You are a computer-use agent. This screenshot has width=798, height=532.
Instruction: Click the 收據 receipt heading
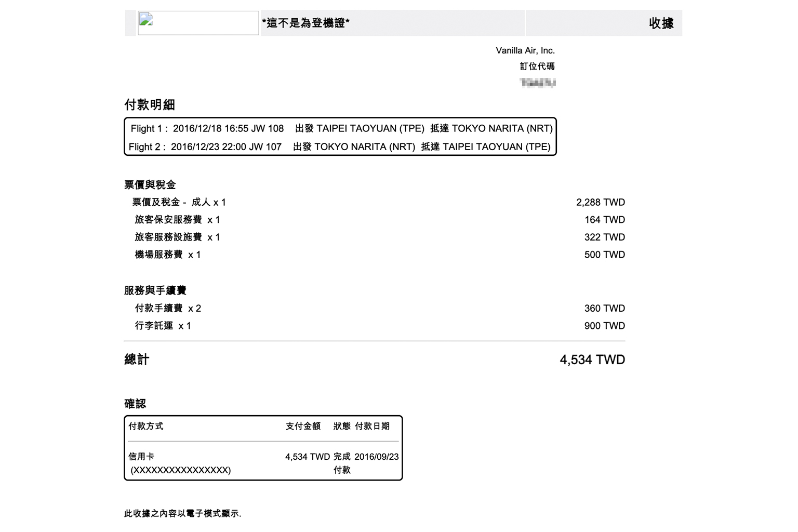coord(661,23)
